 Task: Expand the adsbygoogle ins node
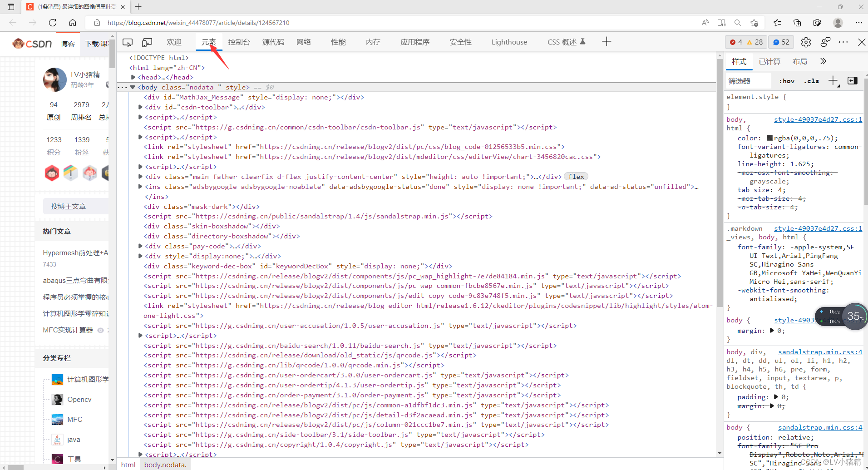pyautogui.click(x=140, y=187)
